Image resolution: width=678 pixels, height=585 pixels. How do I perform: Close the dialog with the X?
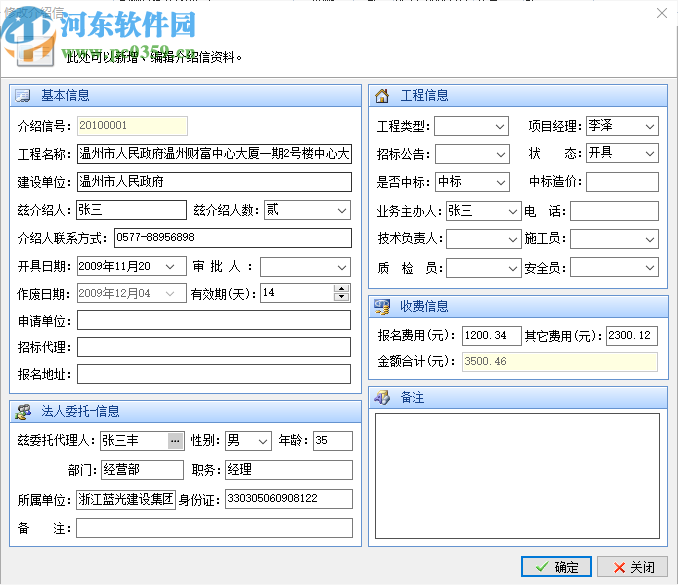tap(662, 13)
